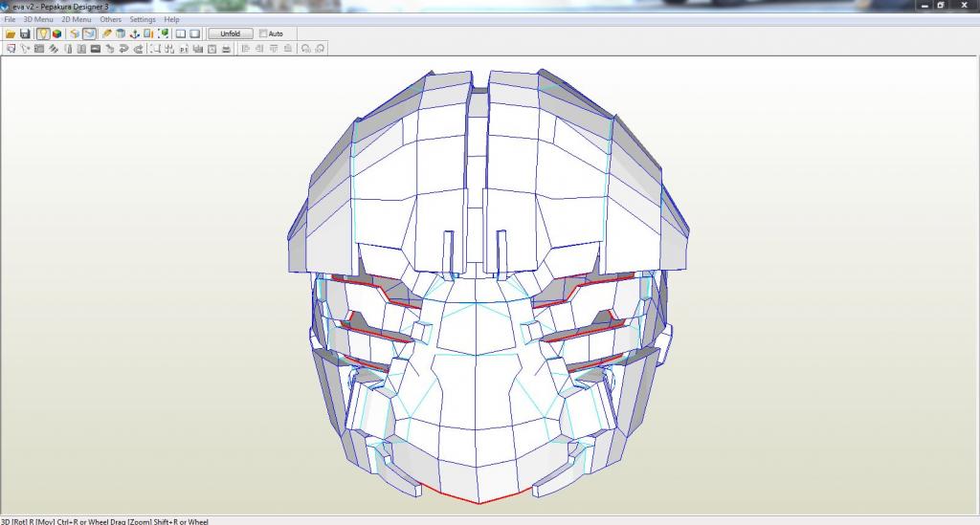Enable the Auto checkbox
The image size is (980, 525).
[x=264, y=33]
